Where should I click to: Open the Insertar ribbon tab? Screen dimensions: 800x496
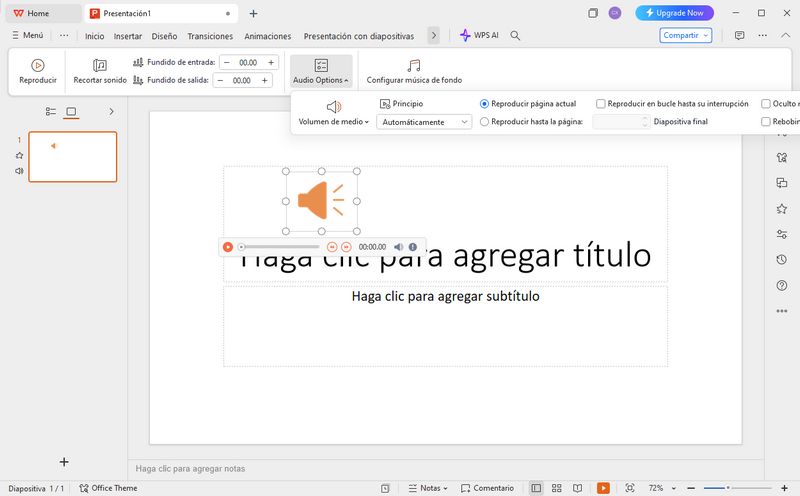(128, 35)
